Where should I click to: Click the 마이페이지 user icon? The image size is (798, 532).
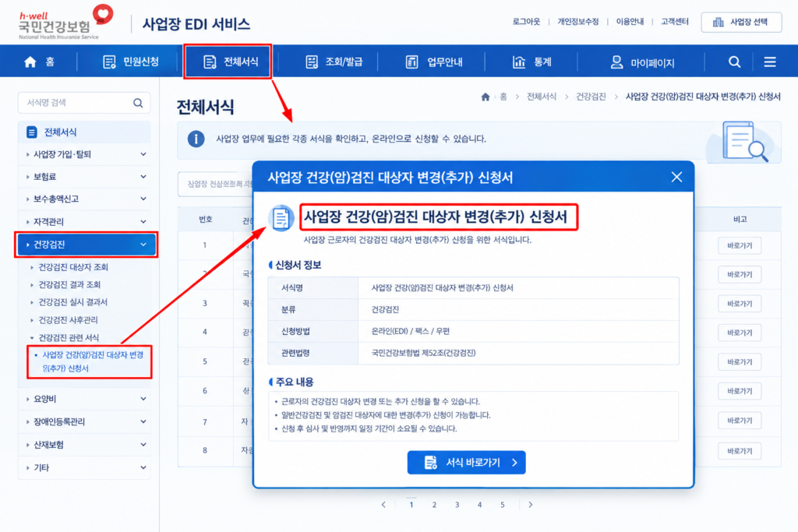pos(617,62)
